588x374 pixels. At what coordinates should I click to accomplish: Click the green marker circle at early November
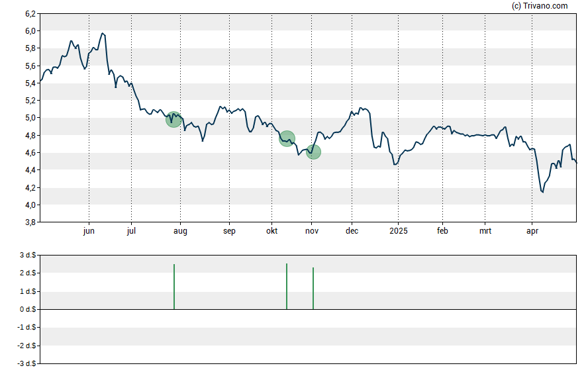tap(313, 152)
